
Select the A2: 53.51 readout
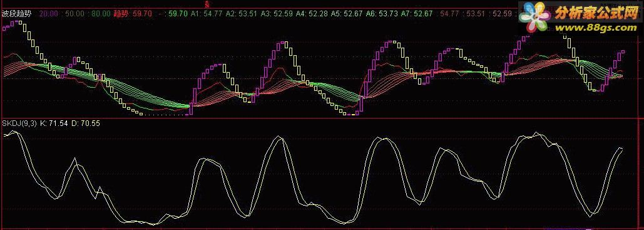pyautogui.click(x=242, y=14)
